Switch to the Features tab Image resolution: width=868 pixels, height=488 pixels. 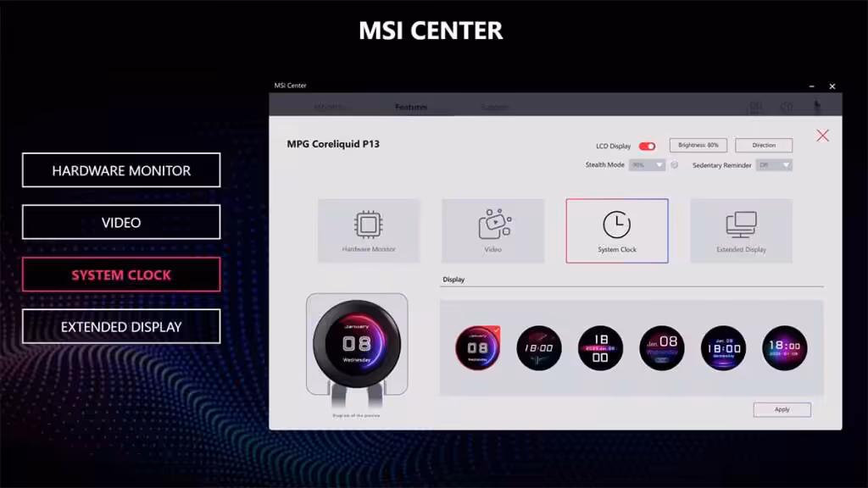point(413,107)
